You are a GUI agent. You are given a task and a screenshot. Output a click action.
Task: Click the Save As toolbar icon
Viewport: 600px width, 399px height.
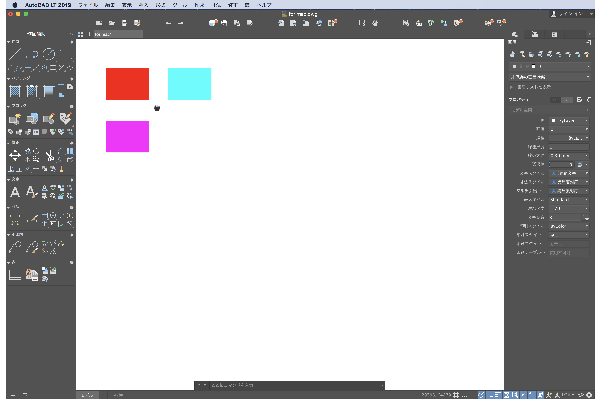point(137,23)
